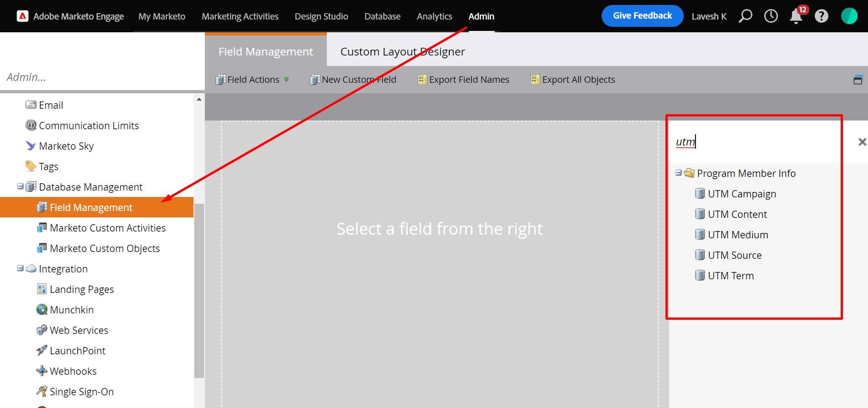Select Field Management in tree
The image size is (868, 408).
tap(96, 207)
